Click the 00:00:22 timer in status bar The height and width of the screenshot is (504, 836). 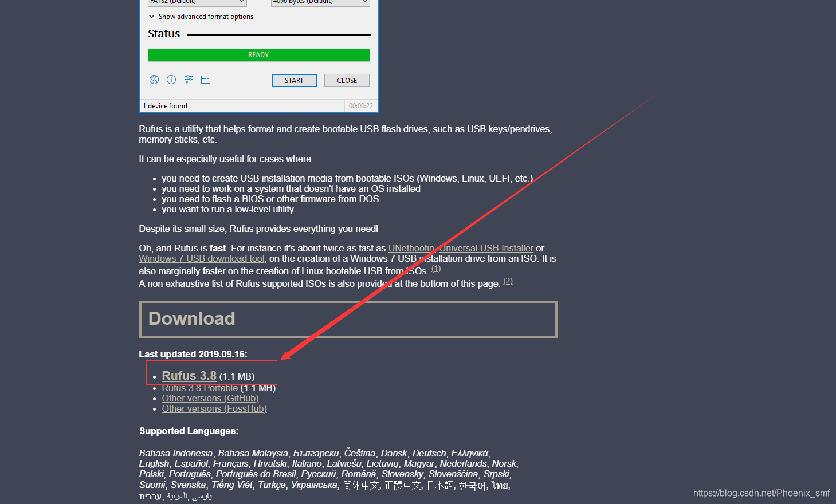(361, 106)
